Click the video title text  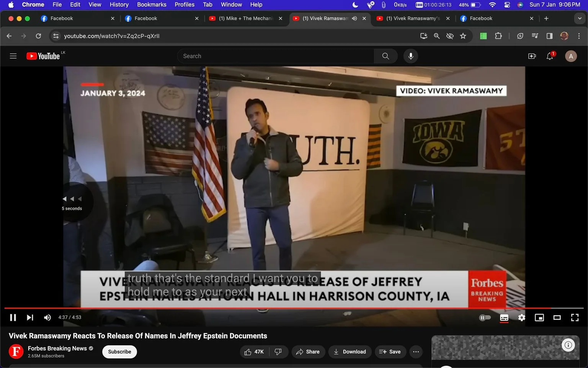coord(138,336)
